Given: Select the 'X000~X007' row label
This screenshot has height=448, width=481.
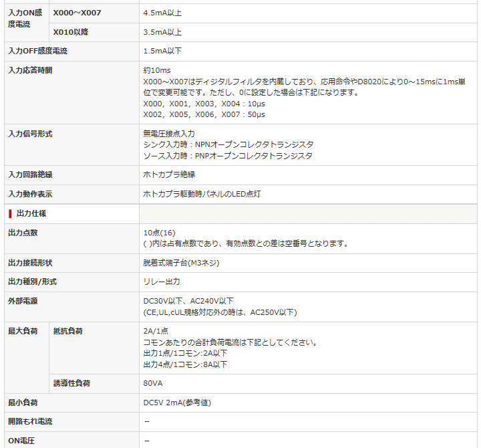Looking at the screenshot, I should click(x=77, y=13).
